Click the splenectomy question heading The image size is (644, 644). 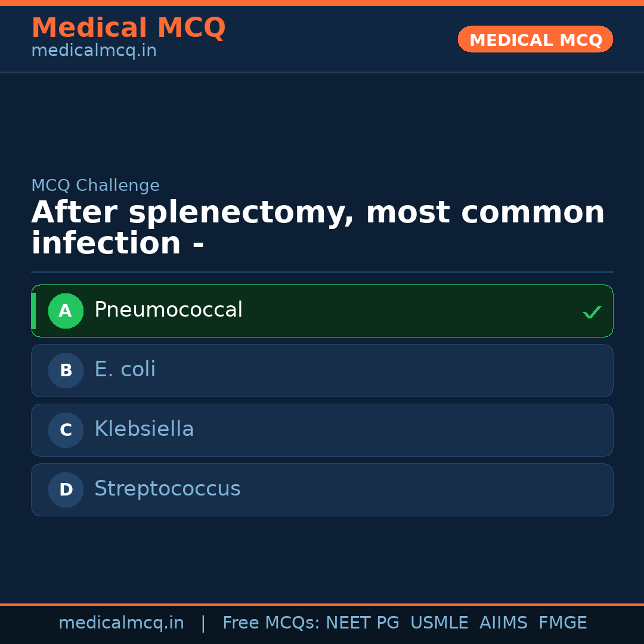(317, 228)
